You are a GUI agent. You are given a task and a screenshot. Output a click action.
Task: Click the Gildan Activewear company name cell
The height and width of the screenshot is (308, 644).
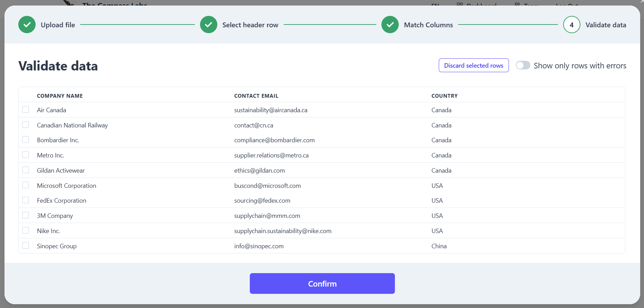click(x=61, y=171)
